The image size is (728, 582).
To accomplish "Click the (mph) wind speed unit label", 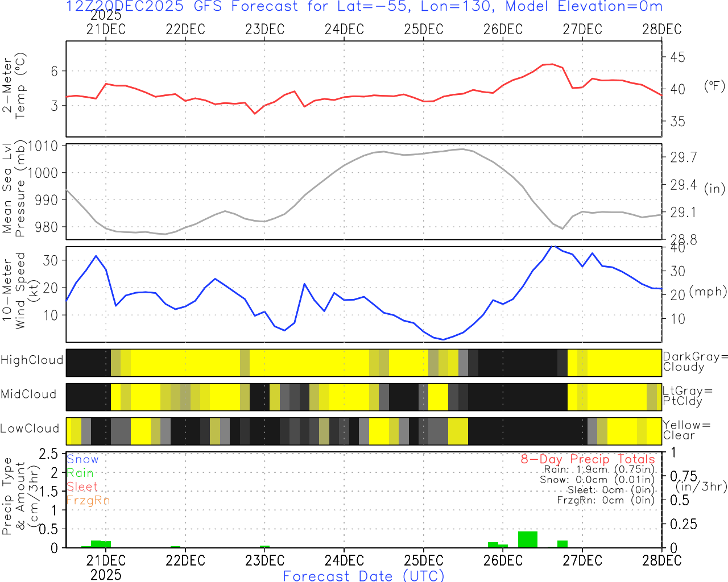I will coord(708,292).
